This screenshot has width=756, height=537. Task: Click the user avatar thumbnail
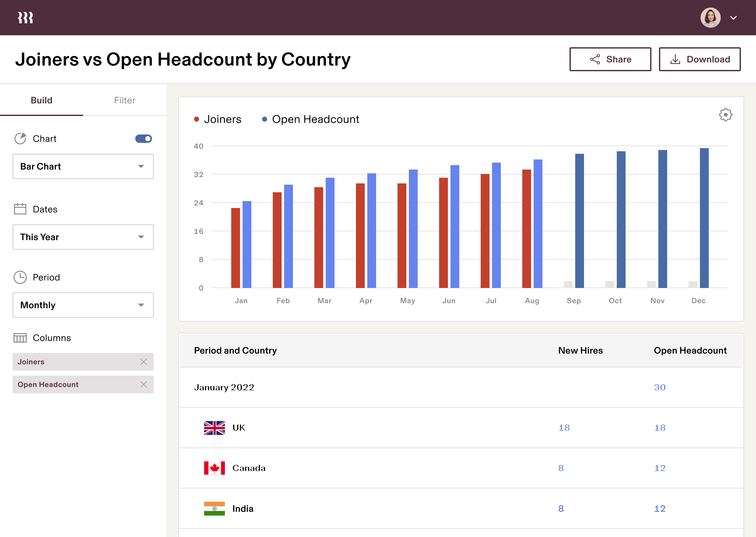(710, 17)
